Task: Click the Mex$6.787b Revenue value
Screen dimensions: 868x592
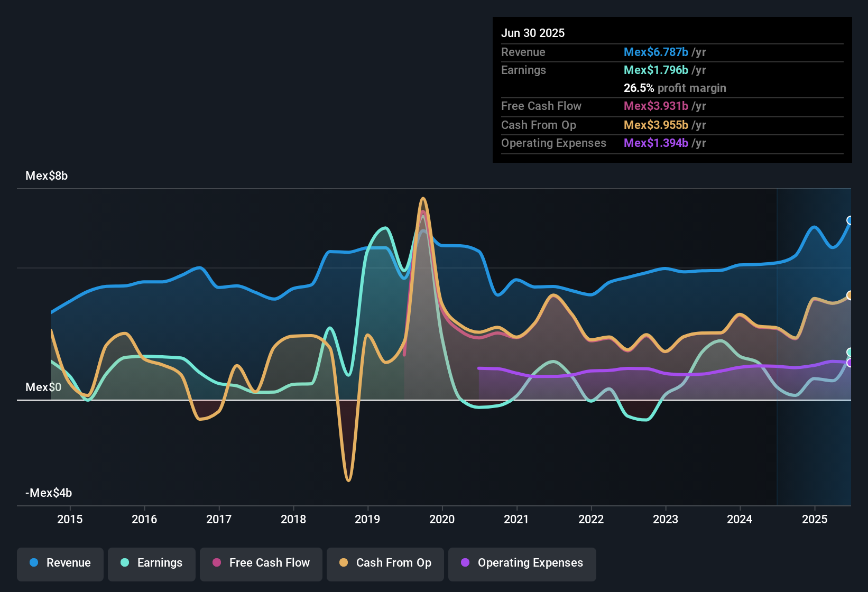Action: [x=655, y=52]
